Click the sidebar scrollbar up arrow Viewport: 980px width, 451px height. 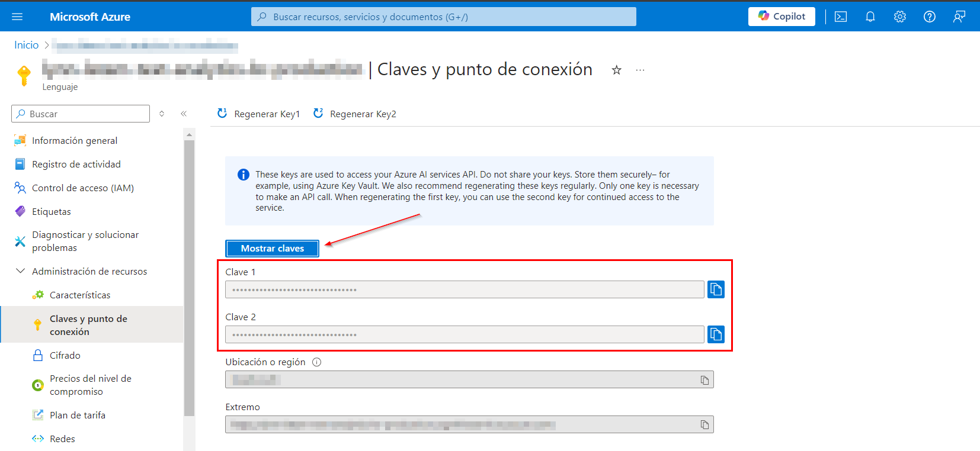pyautogui.click(x=189, y=135)
